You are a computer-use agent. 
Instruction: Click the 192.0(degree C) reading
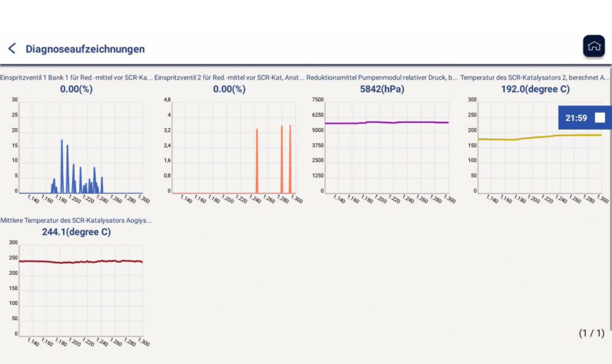(535, 89)
